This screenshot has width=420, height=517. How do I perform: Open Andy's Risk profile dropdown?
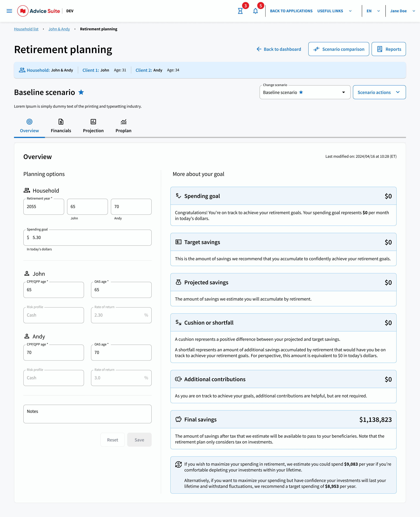(x=54, y=378)
